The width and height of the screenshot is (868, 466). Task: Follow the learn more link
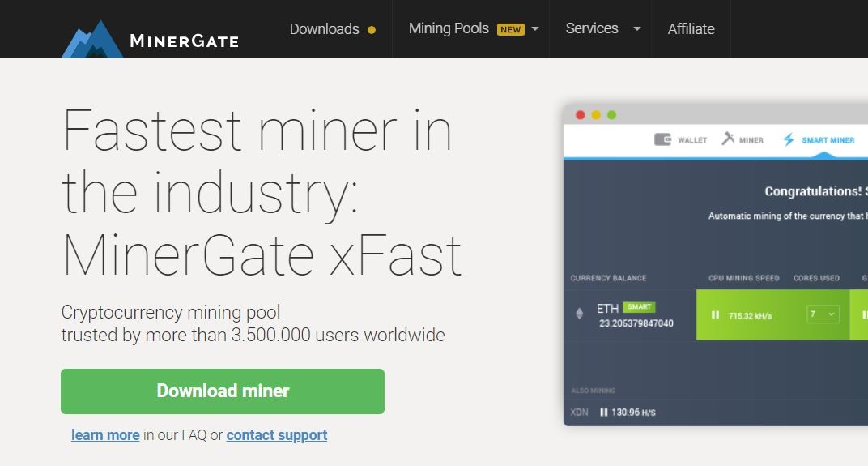tap(105, 435)
